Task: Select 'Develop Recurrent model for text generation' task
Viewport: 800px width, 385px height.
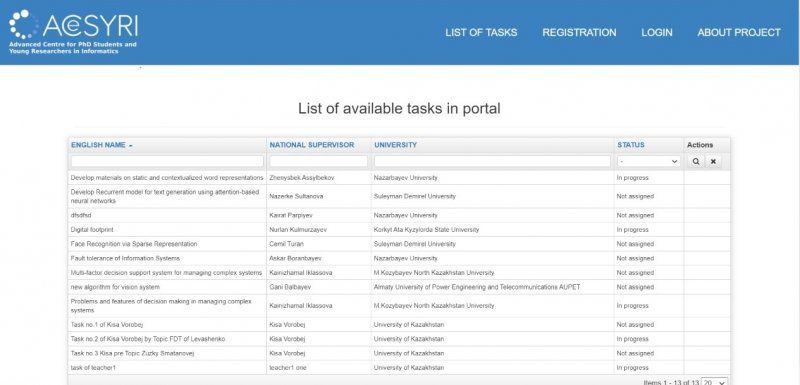Action: point(165,196)
